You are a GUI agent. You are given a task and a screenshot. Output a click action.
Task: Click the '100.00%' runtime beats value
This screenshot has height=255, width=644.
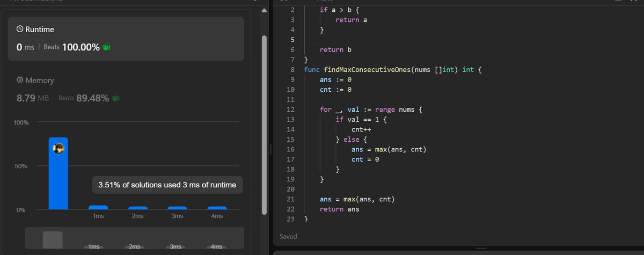click(x=81, y=47)
